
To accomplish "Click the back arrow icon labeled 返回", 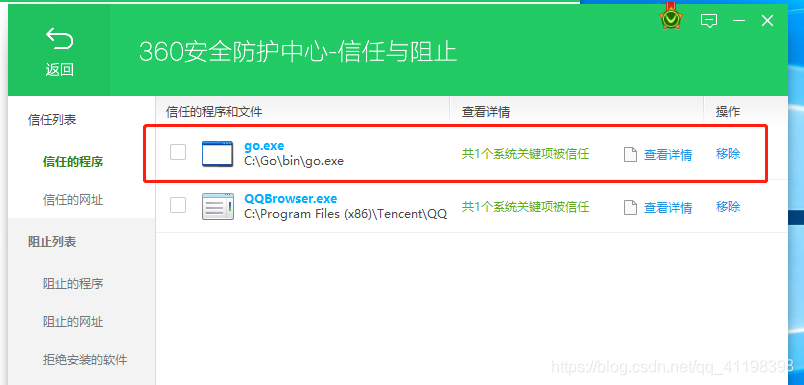I will tap(59, 40).
